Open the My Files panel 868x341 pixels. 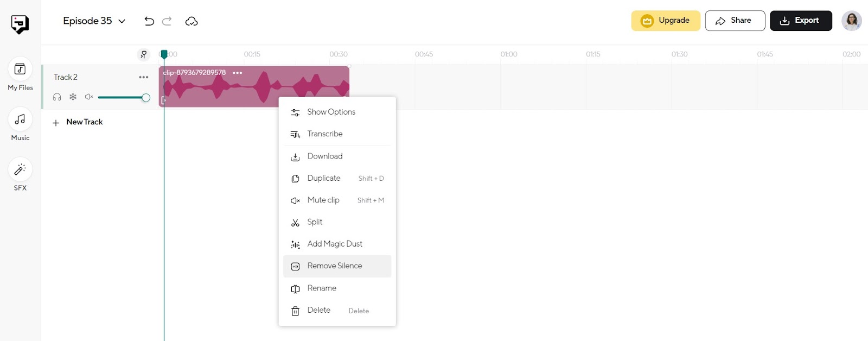20,74
